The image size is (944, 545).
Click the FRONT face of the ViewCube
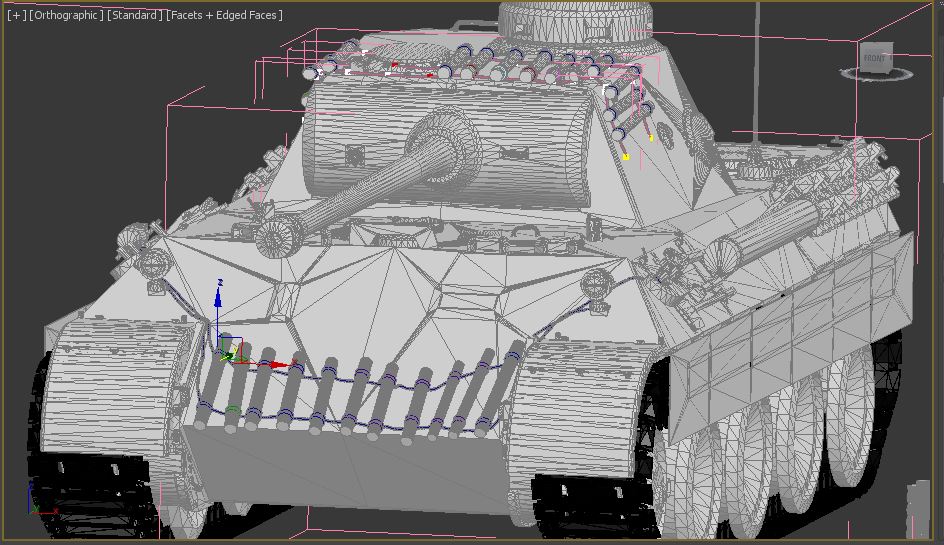pyautogui.click(x=876, y=57)
